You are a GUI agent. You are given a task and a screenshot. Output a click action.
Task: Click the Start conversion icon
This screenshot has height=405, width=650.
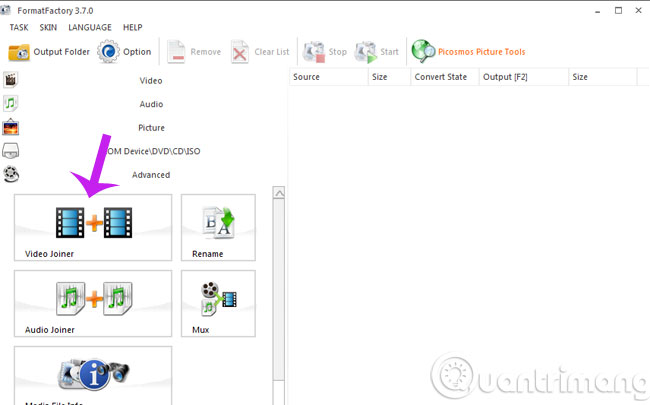point(366,52)
